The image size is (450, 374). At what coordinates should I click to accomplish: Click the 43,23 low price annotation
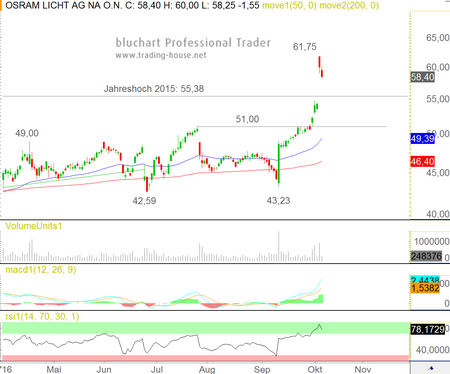click(x=278, y=200)
